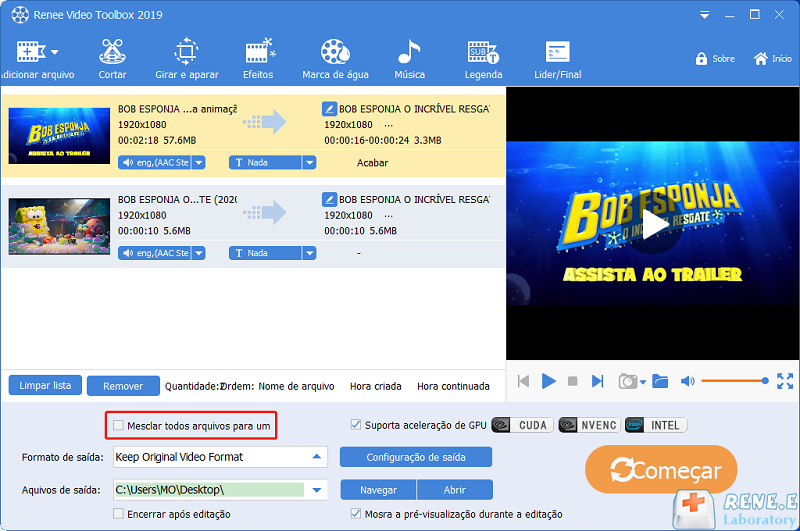This screenshot has height=531, width=800.
Task: Select the first video's Bob Esponja title thumbnail
Action: point(59,136)
